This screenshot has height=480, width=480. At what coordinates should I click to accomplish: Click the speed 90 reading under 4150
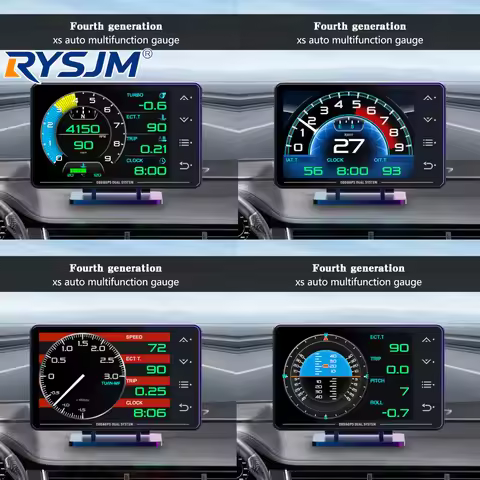(83, 145)
